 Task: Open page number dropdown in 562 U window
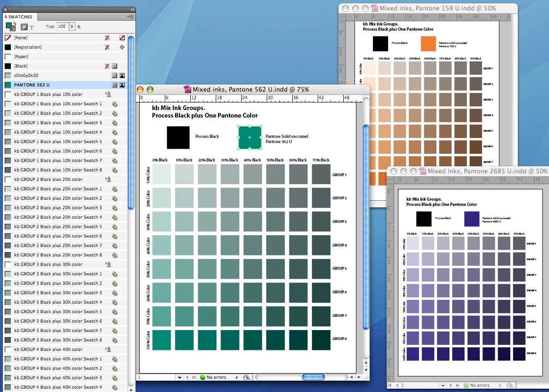click(x=179, y=378)
